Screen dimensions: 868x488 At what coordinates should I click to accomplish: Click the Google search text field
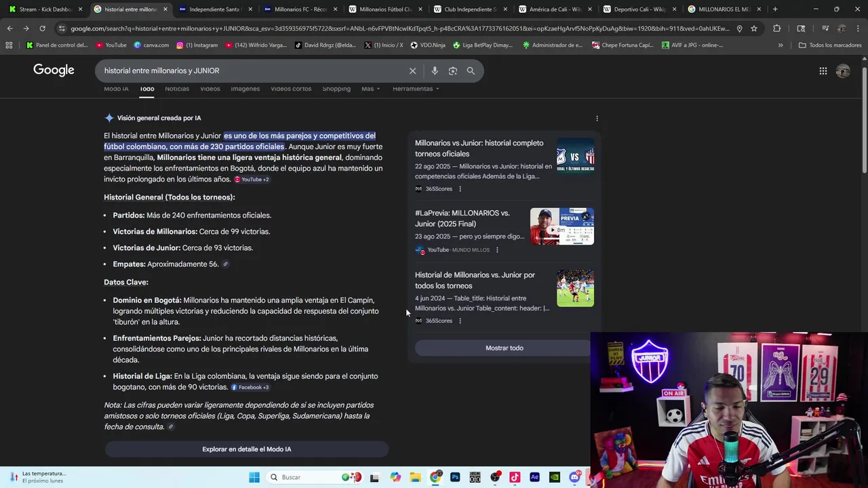pos(251,70)
